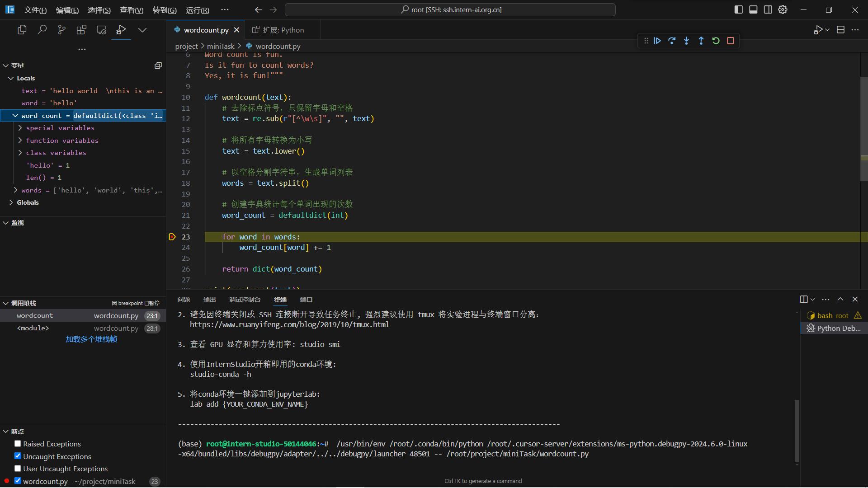Toggle the primary sidebar layout icon
This screenshot has height=488, width=868.
(x=739, y=9)
